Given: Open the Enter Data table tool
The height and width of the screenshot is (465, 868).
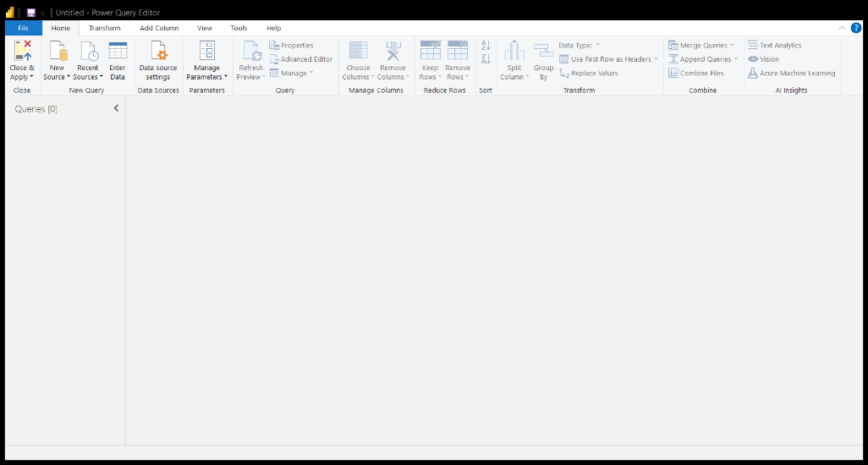Looking at the screenshot, I should pos(118,61).
